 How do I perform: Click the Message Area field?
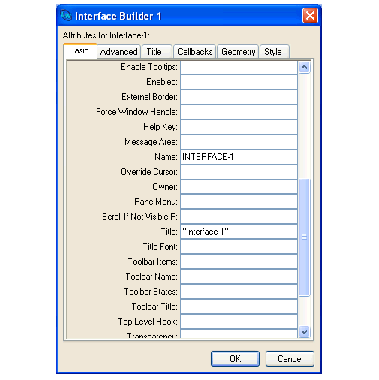pos(239,142)
